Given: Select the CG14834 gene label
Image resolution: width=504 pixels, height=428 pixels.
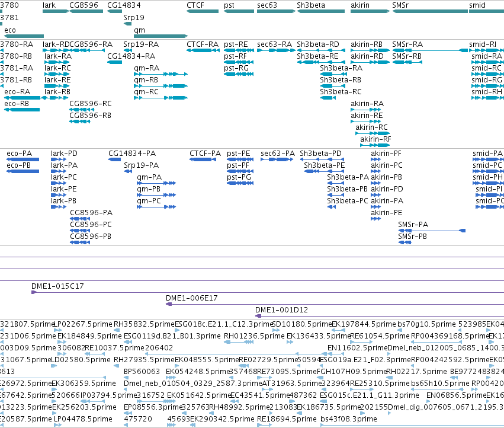Looking at the screenshot, I should click(x=124, y=5).
